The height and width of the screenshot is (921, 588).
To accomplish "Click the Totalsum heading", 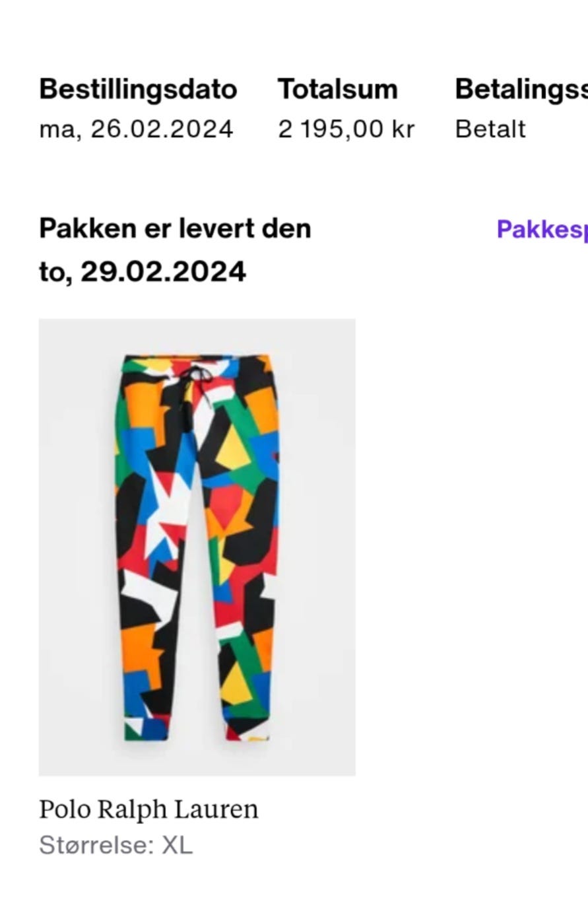I will point(337,89).
